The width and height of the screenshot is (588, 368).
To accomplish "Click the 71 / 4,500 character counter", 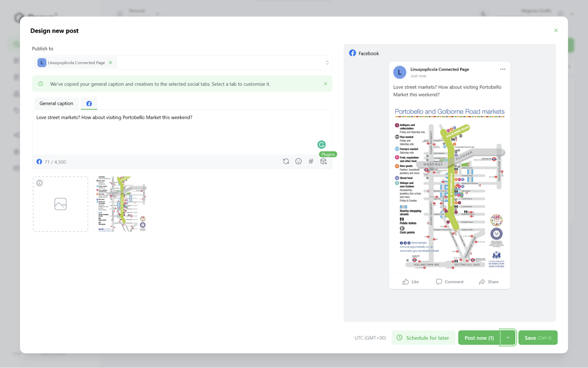I will tap(55, 162).
